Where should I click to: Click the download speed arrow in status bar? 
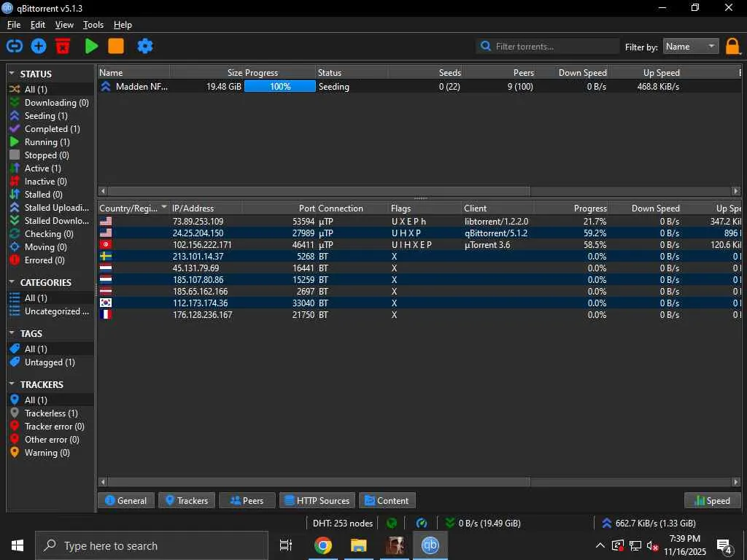449,524
